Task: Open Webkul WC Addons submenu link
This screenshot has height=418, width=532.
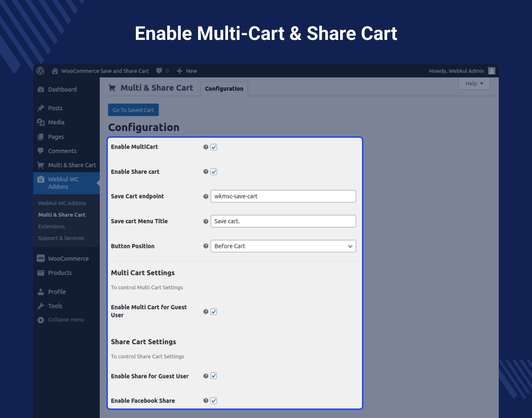Action: (62, 203)
